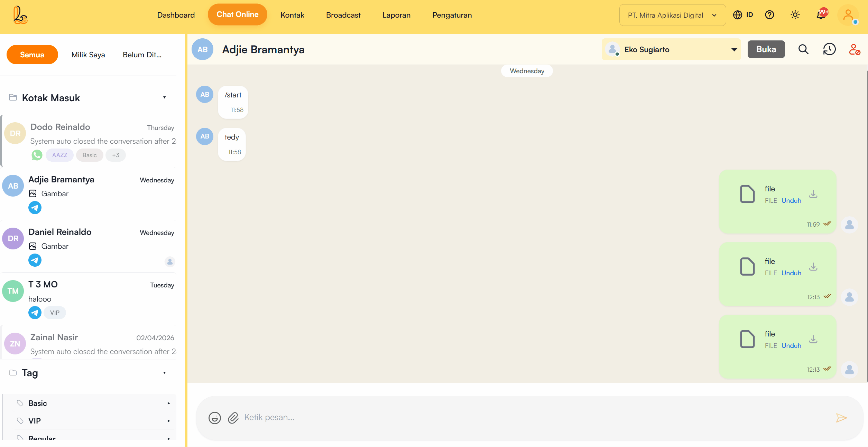Go to the Broadcast menu
Image resolution: width=868 pixels, height=447 pixels.
pos(343,15)
